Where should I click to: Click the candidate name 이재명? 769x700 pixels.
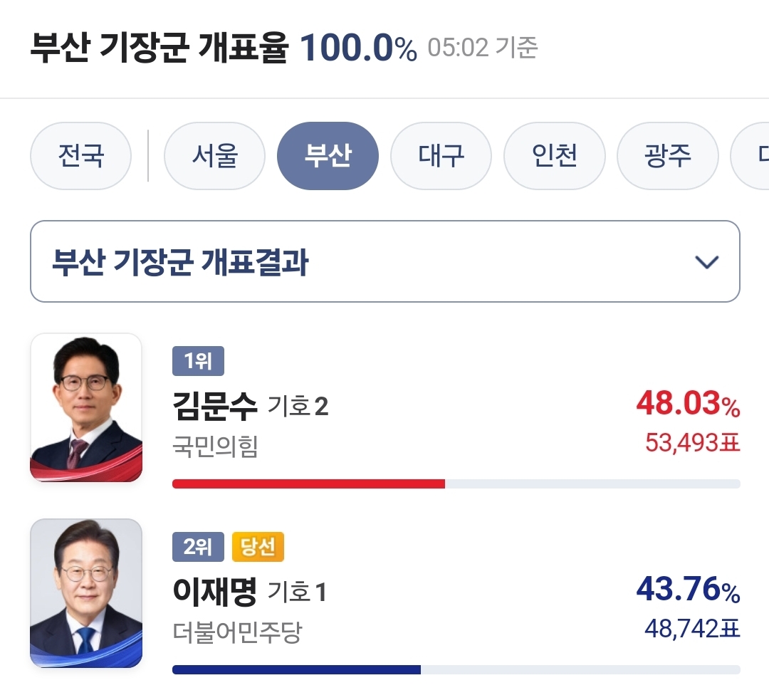(x=214, y=592)
